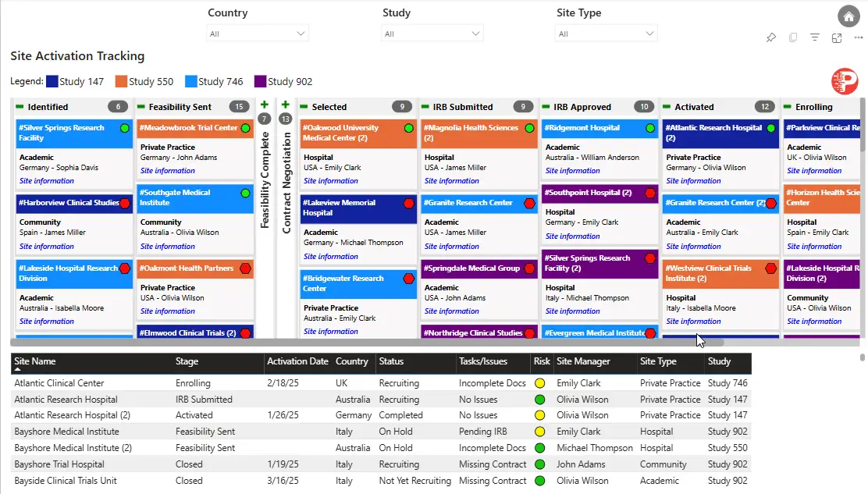
Task: Click red status icon on Harborview Clinical Studies card
Action: [125, 204]
